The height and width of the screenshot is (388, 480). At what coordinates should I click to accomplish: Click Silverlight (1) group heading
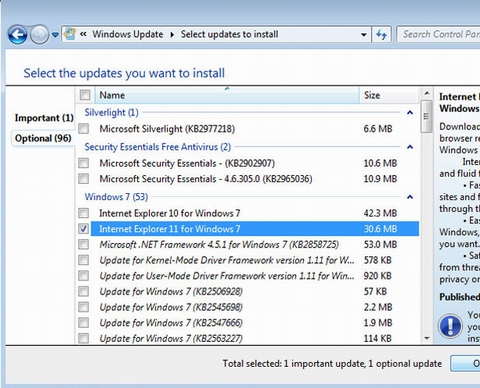(x=111, y=113)
